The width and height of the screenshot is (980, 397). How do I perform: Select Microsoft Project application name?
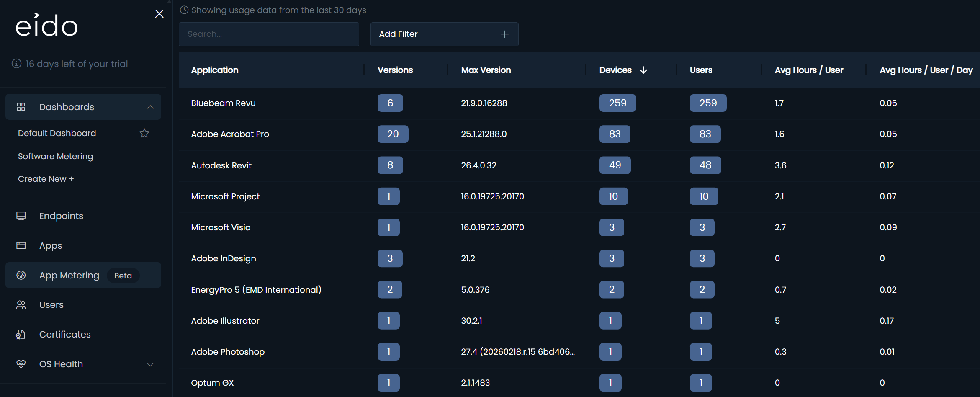tap(225, 196)
